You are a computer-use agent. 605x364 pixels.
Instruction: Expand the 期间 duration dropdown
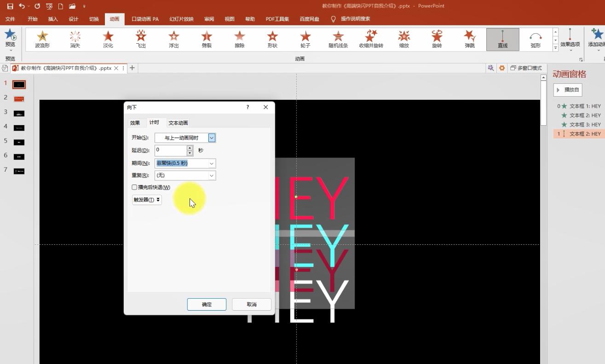(x=212, y=163)
